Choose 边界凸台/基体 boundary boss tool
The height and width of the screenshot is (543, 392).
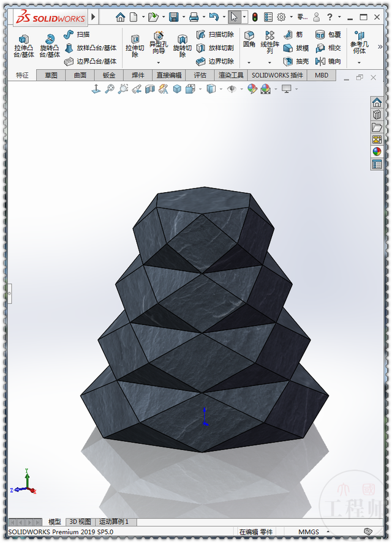coord(91,61)
